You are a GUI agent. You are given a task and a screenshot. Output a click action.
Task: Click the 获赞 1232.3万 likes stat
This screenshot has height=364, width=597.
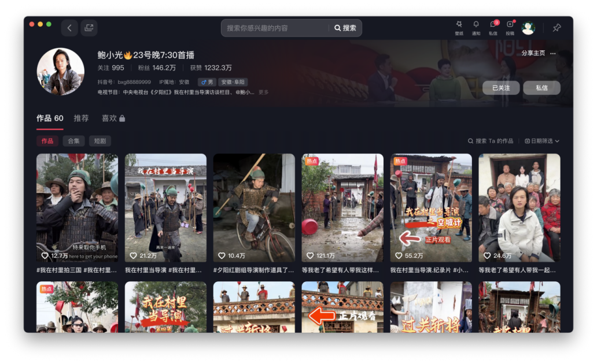point(211,68)
